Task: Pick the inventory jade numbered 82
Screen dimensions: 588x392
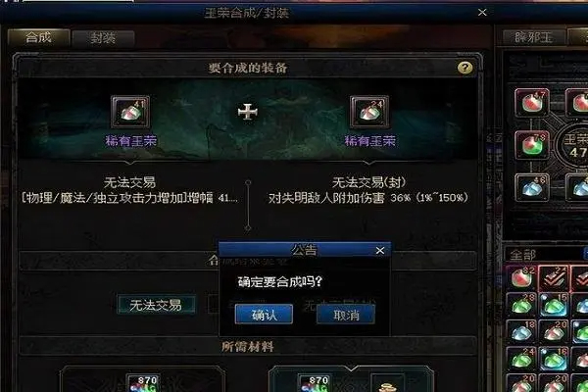Action: 522,277
